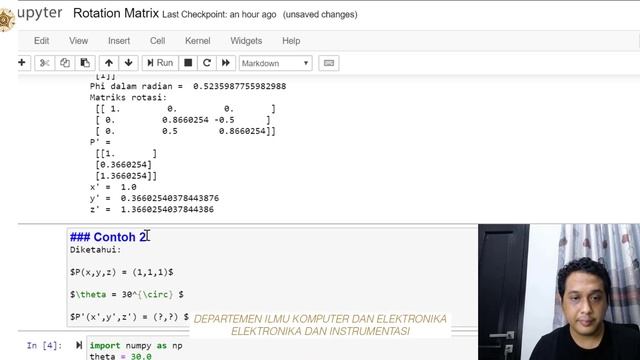
Task: Open the Kernel menu
Action: tap(198, 41)
